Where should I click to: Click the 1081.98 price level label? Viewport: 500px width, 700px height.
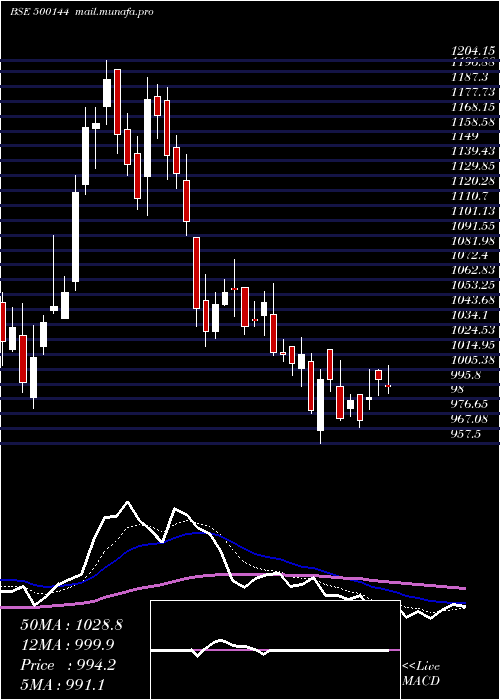(473, 241)
